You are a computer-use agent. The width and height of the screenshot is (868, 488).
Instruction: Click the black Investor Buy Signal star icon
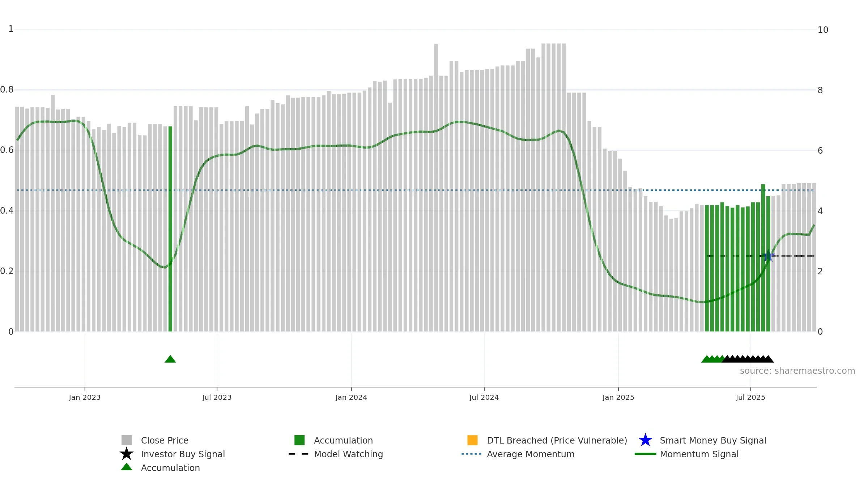pyautogui.click(x=127, y=454)
